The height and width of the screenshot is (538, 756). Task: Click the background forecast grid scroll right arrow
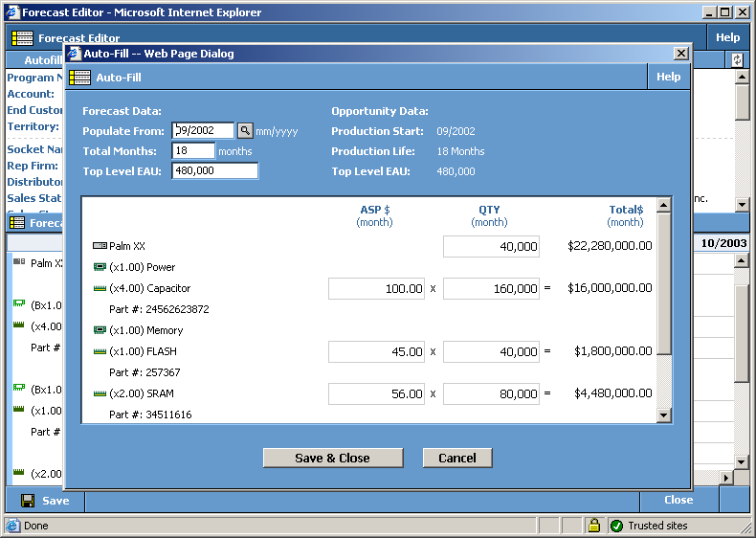(725, 478)
